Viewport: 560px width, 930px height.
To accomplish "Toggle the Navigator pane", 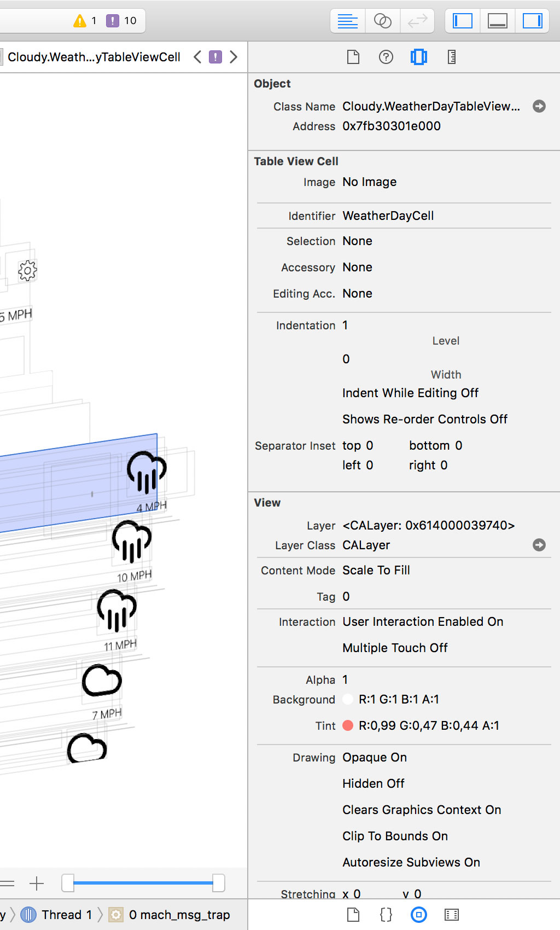I will (463, 21).
